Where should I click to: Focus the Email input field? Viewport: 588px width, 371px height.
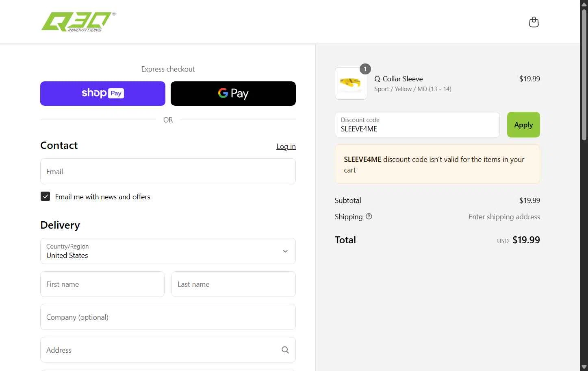(x=168, y=171)
